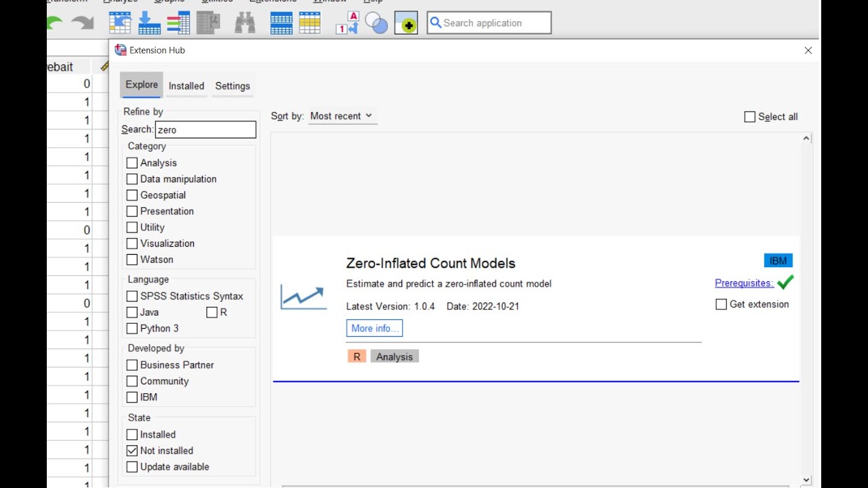The height and width of the screenshot is (488, 868).
Task: Enable the Geospatial category filter
Action: pyautogui.click(x=132, y=195)
